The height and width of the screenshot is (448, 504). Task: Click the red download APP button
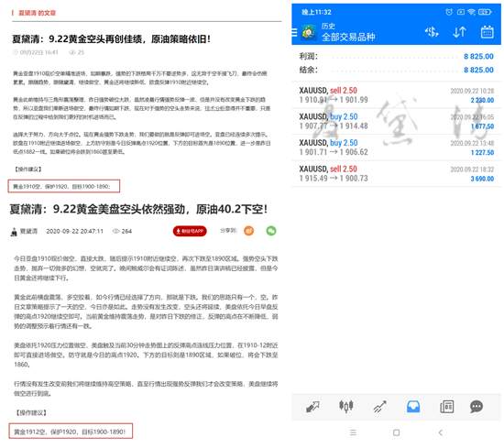(190, 231)
